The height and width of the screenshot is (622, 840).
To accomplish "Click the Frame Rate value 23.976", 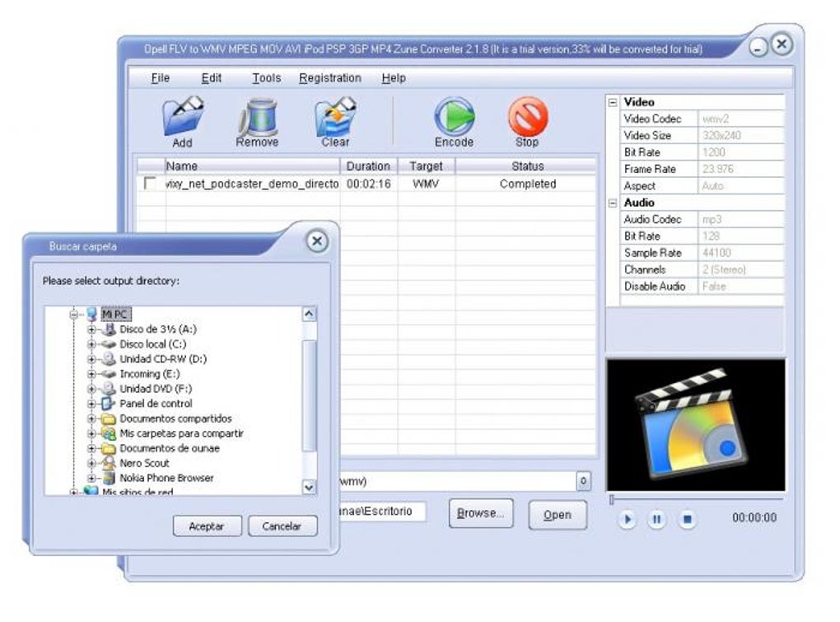I will [741, 169].
